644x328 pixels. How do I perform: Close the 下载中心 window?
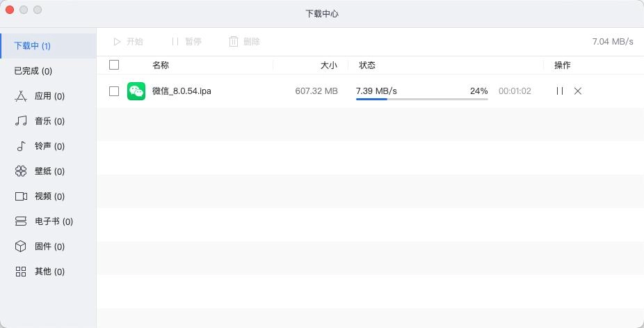10,10
